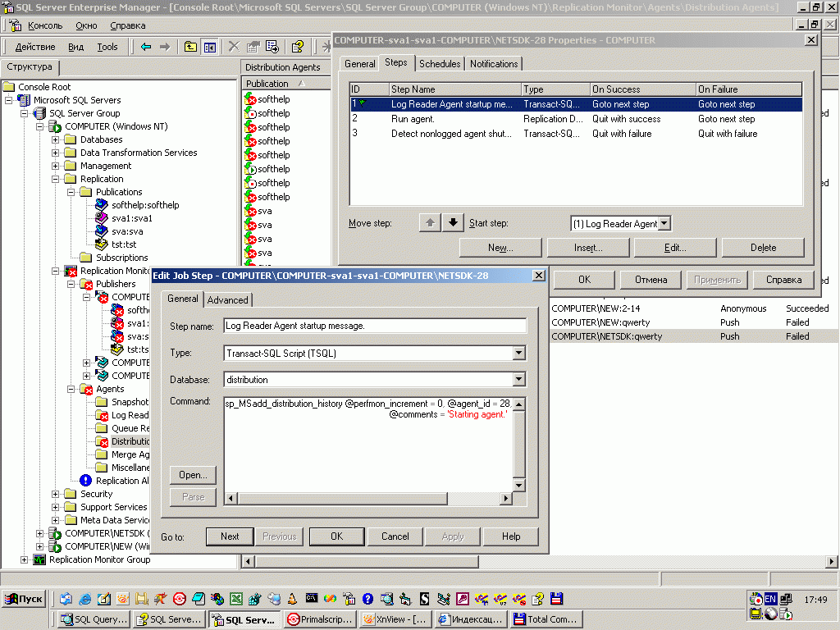Open the Справка menu

pos(127,25)
